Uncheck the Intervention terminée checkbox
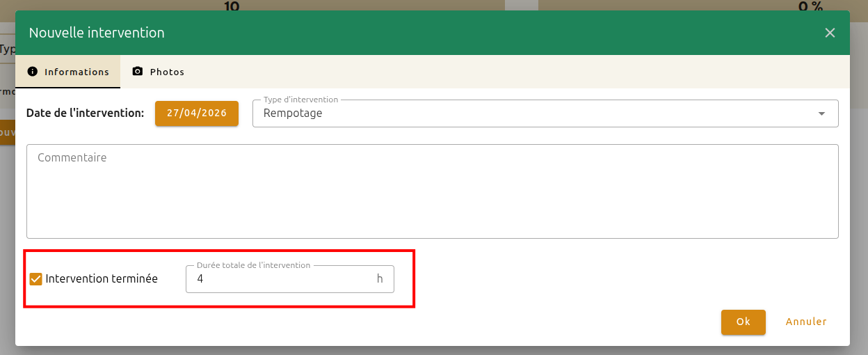The width and height of the screenshot is (868, 355). click(36, 279)
